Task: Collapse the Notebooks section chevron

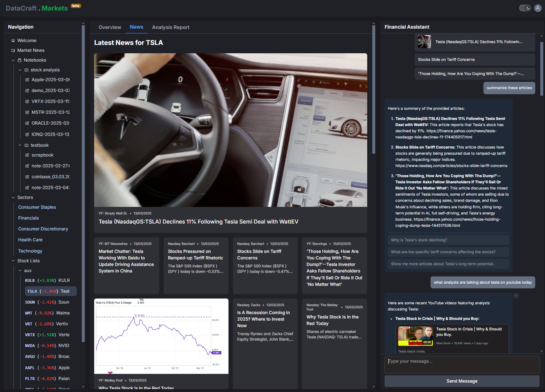Action: point(13,60)
